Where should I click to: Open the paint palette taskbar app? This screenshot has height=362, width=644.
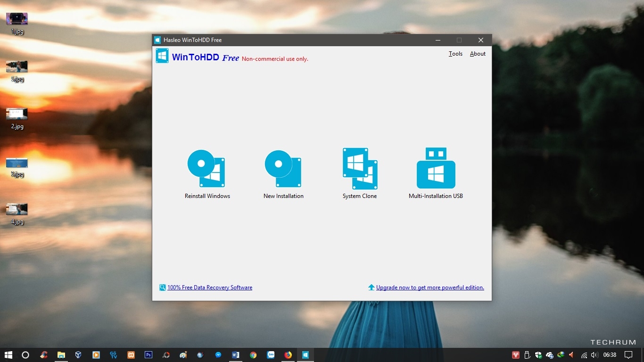coord(183,355)
